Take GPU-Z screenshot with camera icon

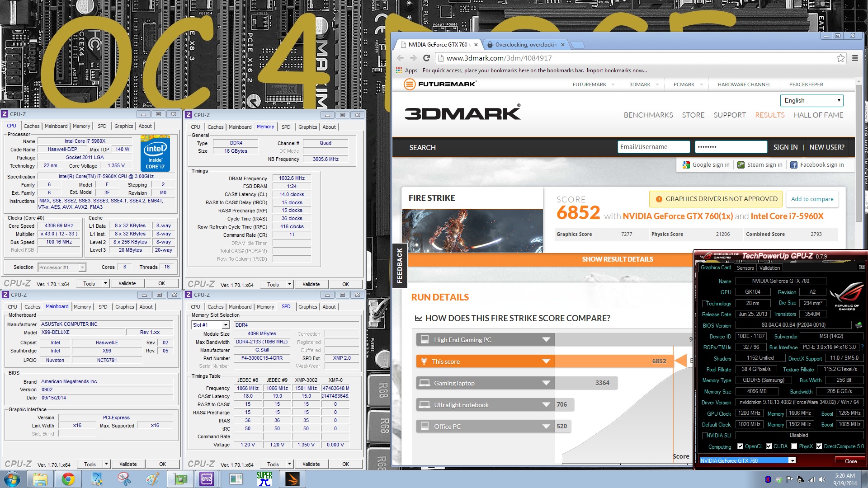862,267
